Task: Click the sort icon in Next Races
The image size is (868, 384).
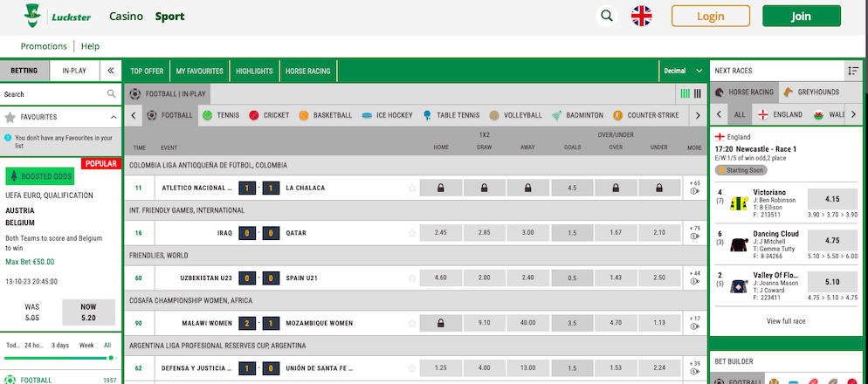Action: coord(852,71)
